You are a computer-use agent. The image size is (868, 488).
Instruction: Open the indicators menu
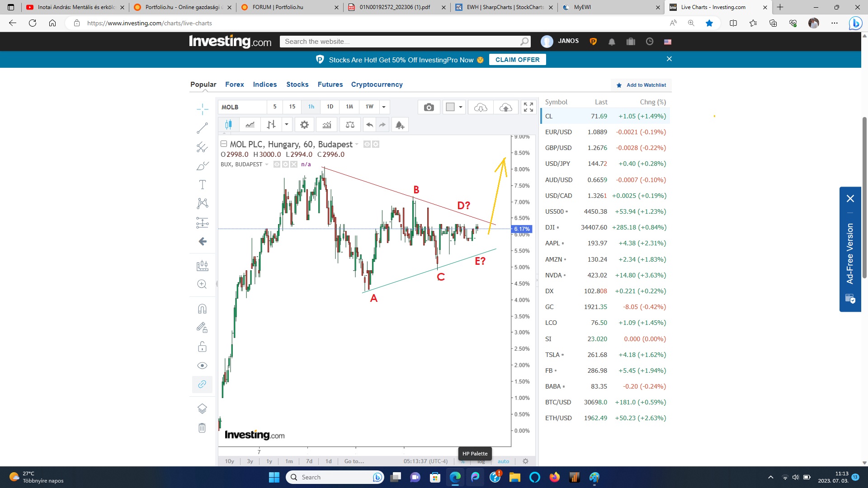pos(327,125)
